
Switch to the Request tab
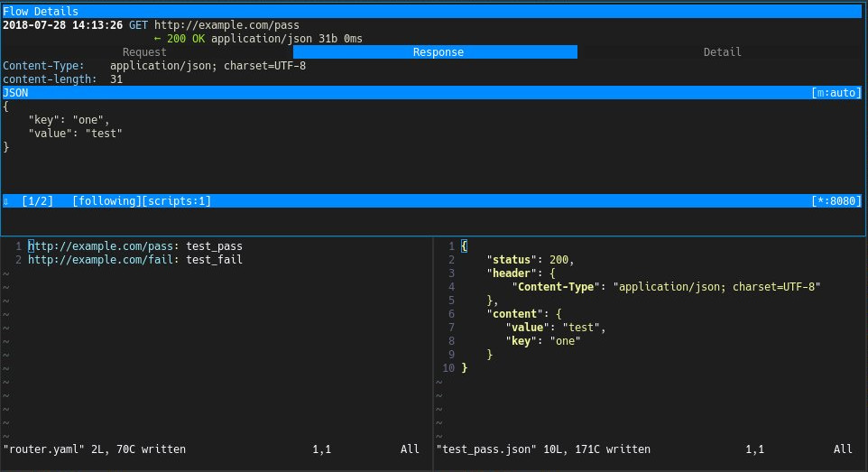pos(144,52)
